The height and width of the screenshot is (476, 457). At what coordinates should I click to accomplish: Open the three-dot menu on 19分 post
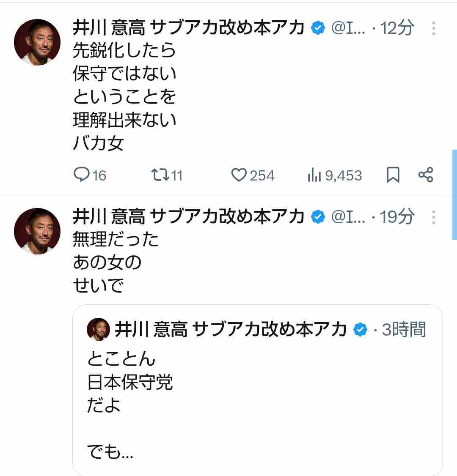[x=433, y=217]
